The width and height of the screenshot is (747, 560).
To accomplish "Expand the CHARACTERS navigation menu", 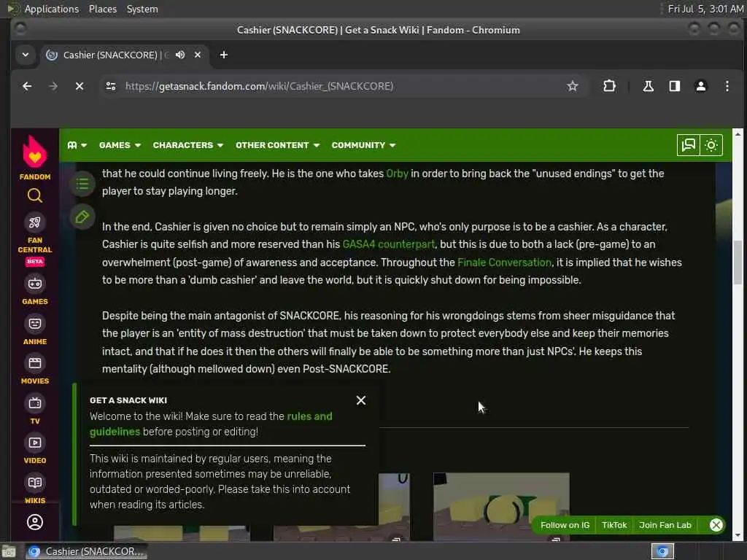I will 188,145.
